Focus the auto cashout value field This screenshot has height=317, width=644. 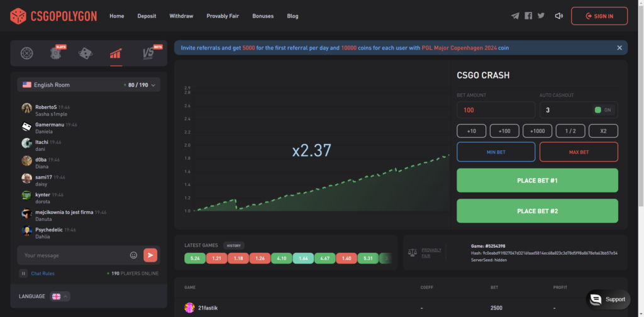[x=565, y=110]
